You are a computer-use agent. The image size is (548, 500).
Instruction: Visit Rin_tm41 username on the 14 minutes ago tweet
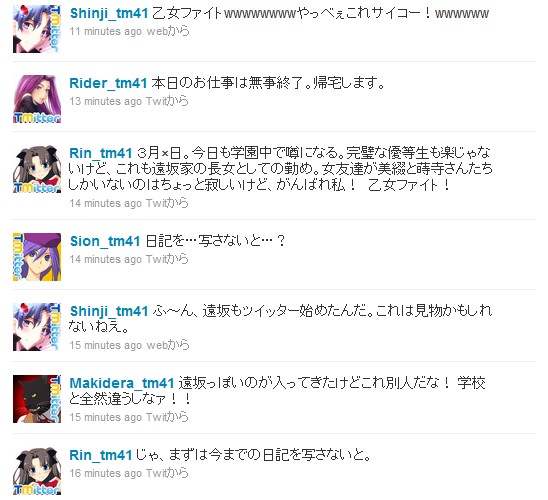click(x=101, y=153)
